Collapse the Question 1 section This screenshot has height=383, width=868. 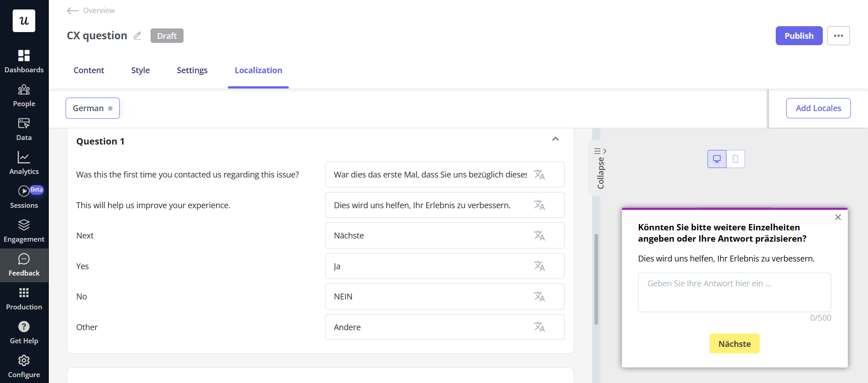point(556,139)
